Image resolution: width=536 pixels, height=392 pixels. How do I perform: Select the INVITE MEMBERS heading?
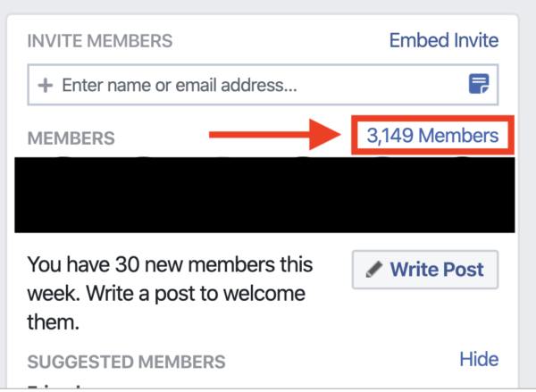click(x=100, y=41)
